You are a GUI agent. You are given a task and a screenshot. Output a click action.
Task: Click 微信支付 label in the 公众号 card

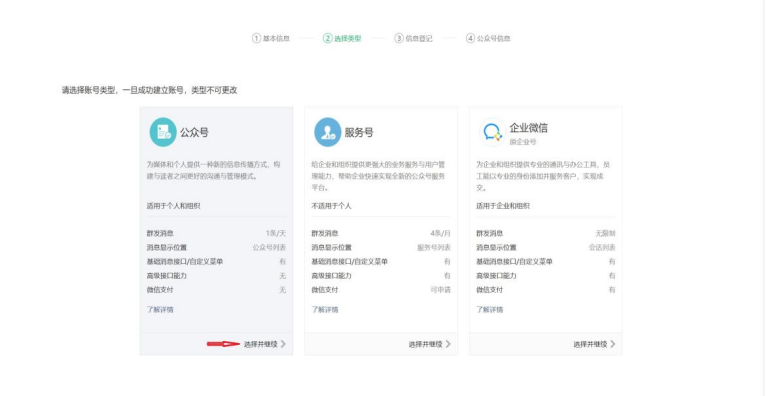[x=160, y=290]
